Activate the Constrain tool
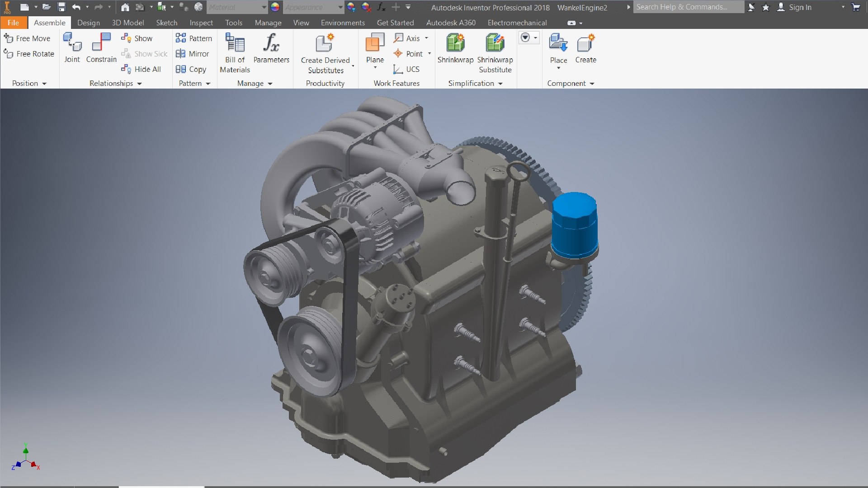Viewport: 868px width, 488px height. 101,47
